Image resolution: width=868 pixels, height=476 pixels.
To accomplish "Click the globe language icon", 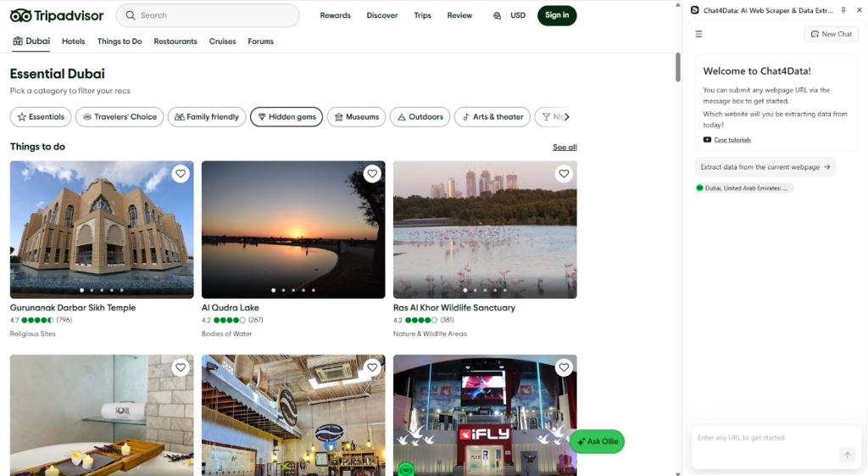I will click(497, 15).
